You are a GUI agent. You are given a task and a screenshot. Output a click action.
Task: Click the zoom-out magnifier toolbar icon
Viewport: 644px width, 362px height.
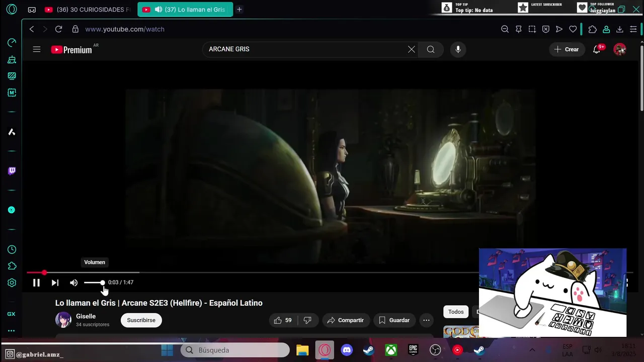[x=505, y=29]
